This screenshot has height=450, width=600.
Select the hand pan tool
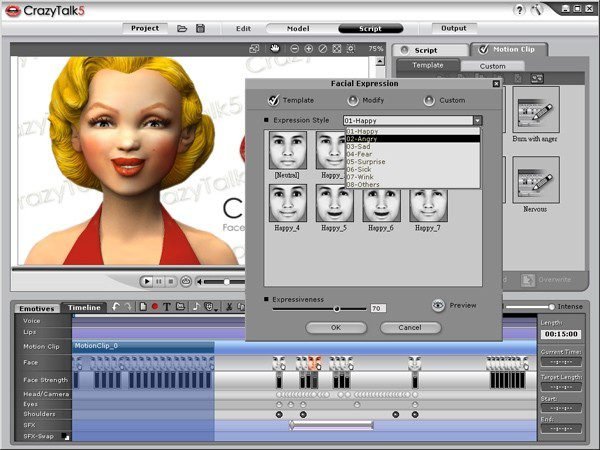point(275,49)
